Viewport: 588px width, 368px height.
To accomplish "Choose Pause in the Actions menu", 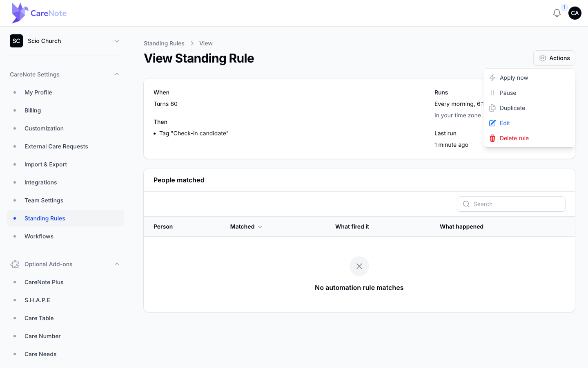I will click(x=529, y=93).
